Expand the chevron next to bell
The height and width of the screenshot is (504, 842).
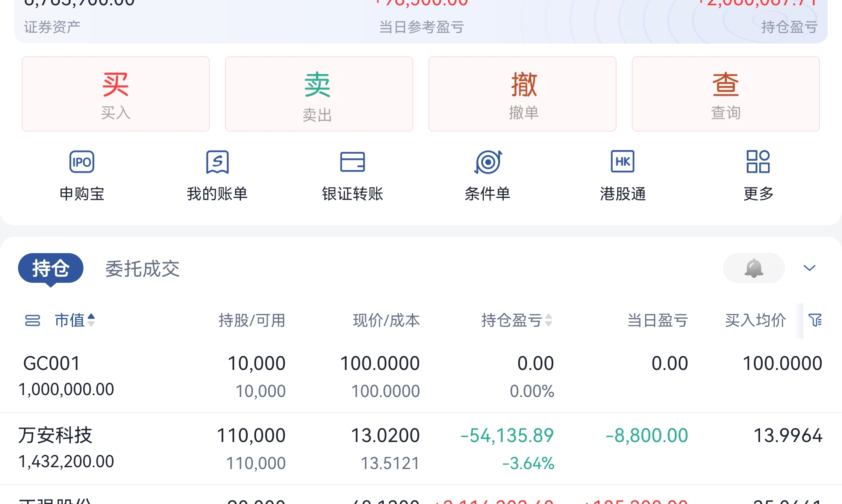tap(809, 268)
